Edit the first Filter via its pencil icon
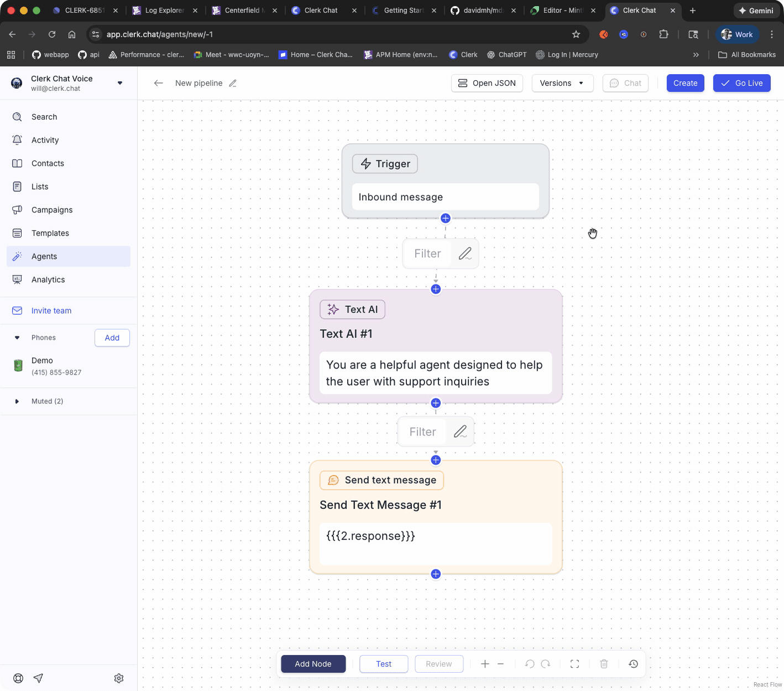784x691 pixels. [465, 253]
